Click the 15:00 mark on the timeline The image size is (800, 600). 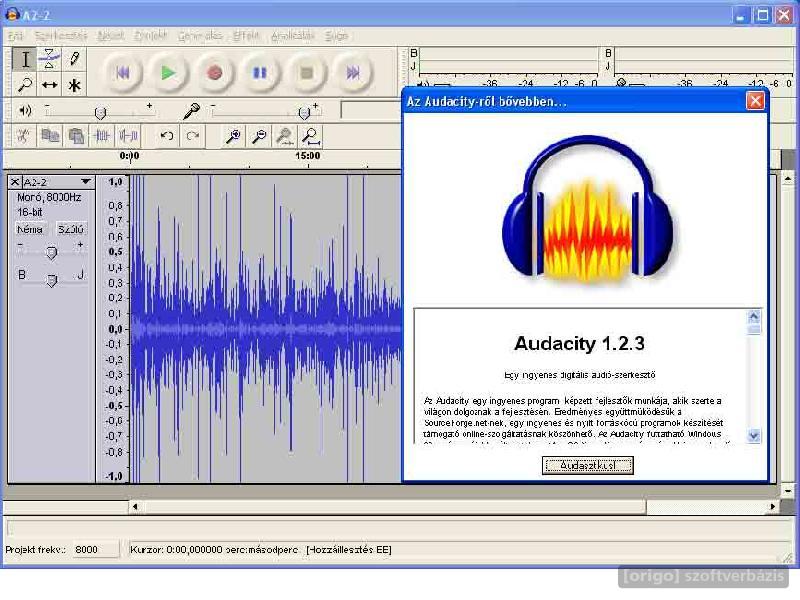pos(308,156)
